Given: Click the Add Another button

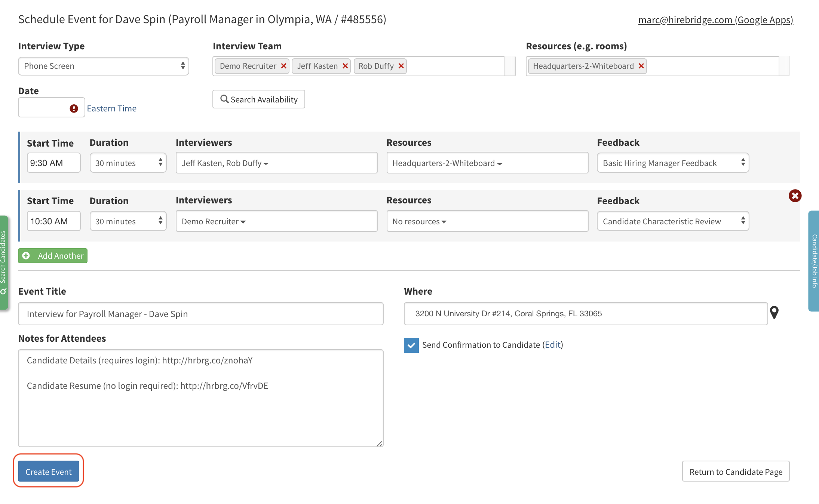Looking at the screenshot, I should coord(53,256).
